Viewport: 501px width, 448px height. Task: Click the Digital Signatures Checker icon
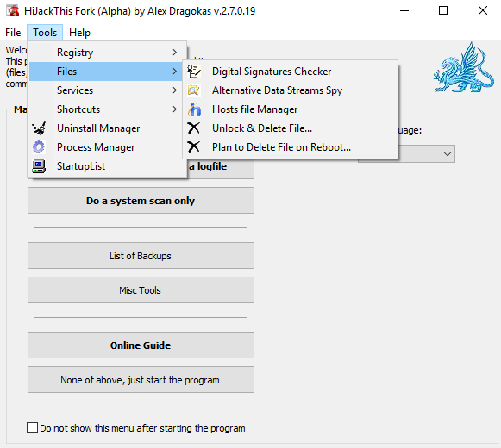(194, 72)
